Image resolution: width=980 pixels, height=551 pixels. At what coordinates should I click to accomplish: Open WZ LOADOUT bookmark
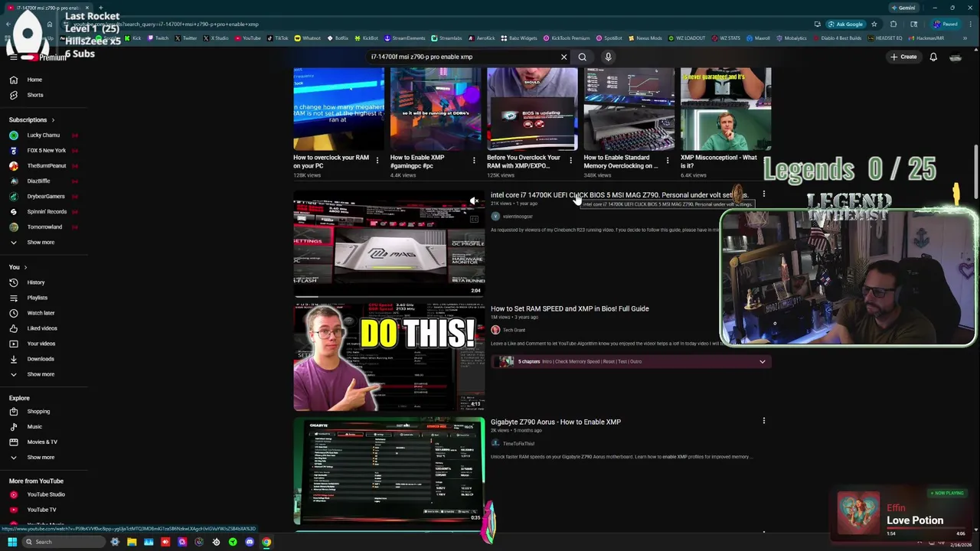[x=688, y=38]
